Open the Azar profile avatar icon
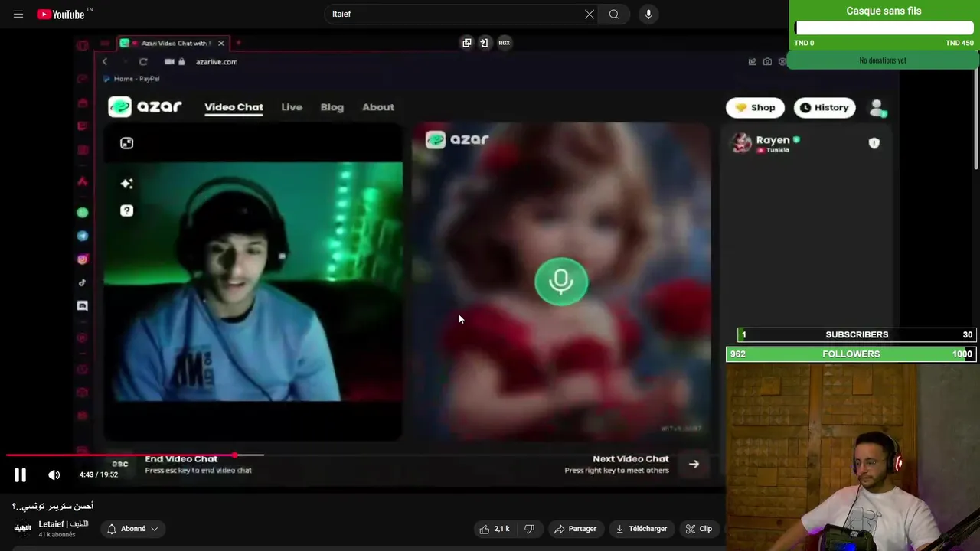 click(877, 108)
